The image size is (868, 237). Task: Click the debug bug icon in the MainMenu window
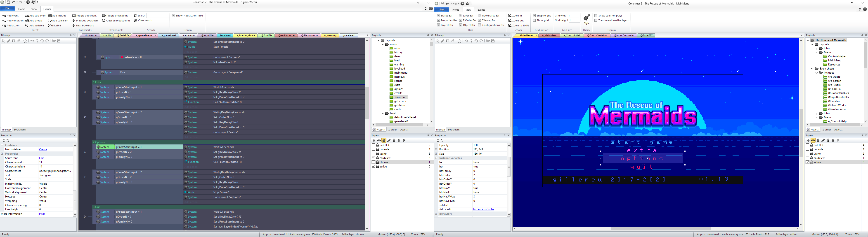pyautogui.click(x=467, y=4)
